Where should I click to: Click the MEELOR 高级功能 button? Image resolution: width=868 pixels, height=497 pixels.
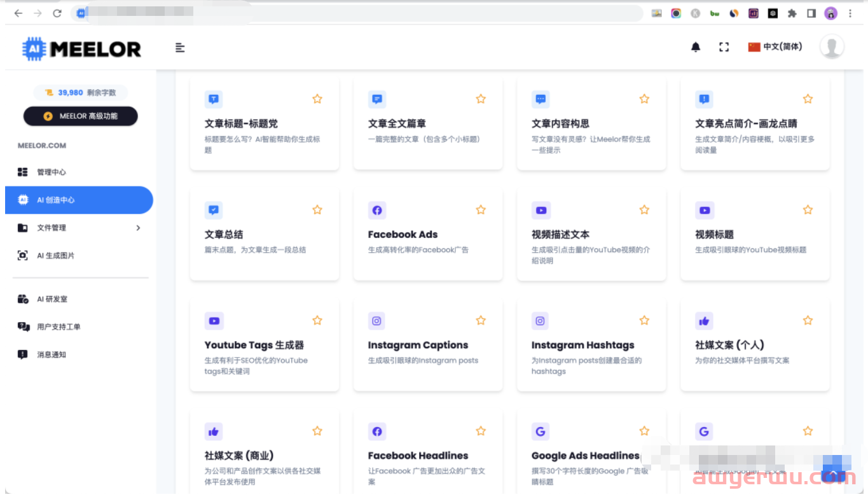click(81, 116)
